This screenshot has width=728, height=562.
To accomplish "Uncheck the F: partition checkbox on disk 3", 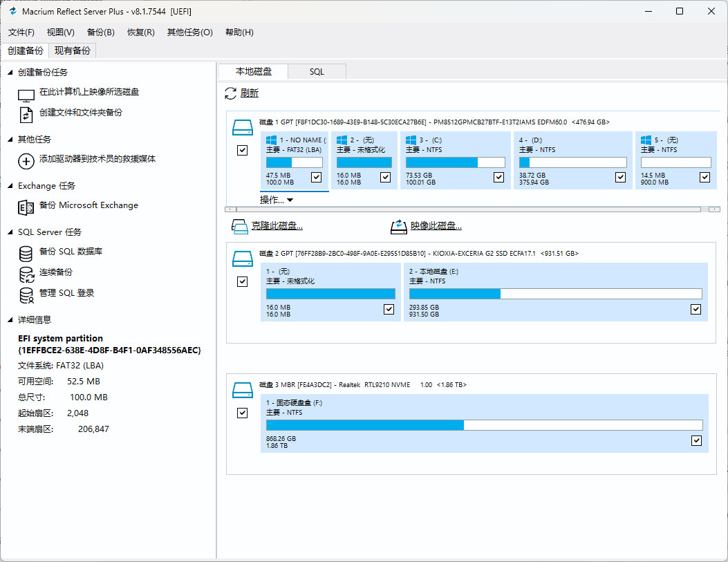I will pos(696,441).
